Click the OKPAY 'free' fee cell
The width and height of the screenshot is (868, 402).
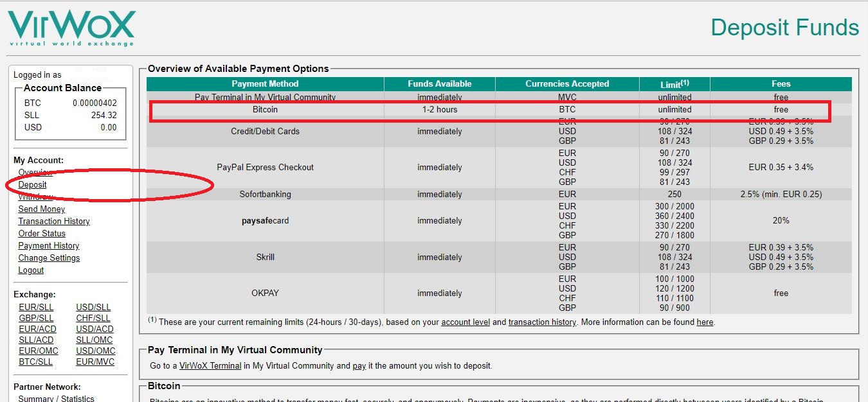(x=781, y=293)
